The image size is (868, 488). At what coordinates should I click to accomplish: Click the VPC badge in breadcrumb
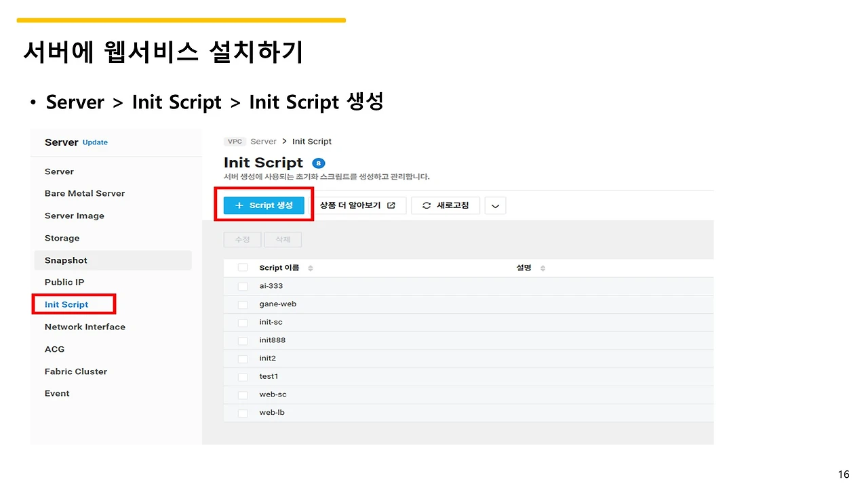point(235,142)
